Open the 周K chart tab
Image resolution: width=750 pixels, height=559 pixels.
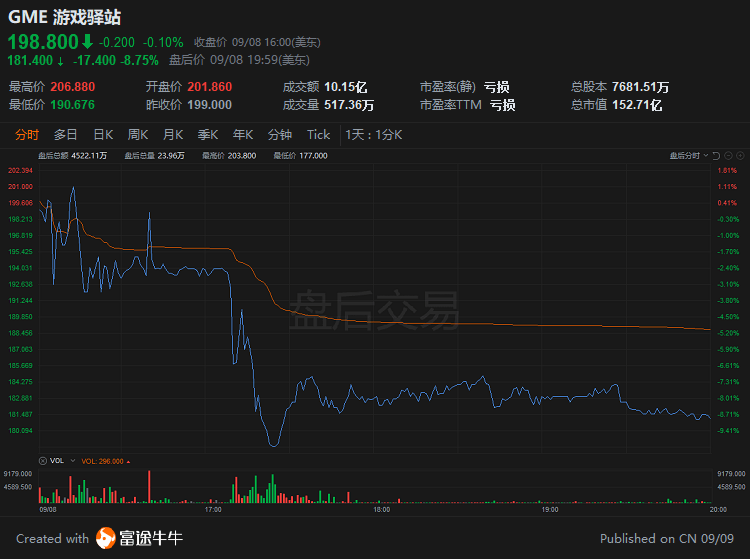pos(138,135)
